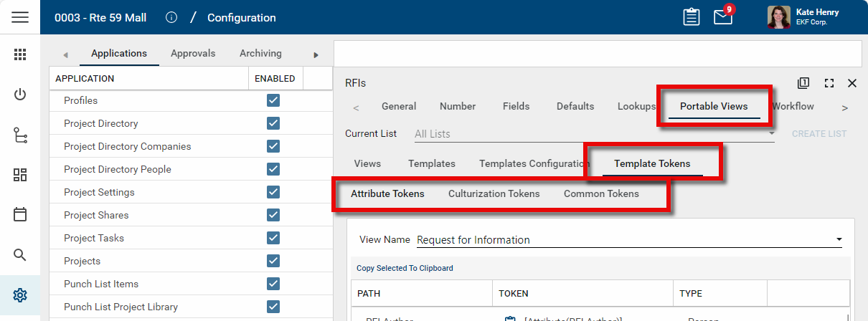Click Copy Selected To Clipboard link
Viewport: 868px width, 321px height.
(405, 268)
